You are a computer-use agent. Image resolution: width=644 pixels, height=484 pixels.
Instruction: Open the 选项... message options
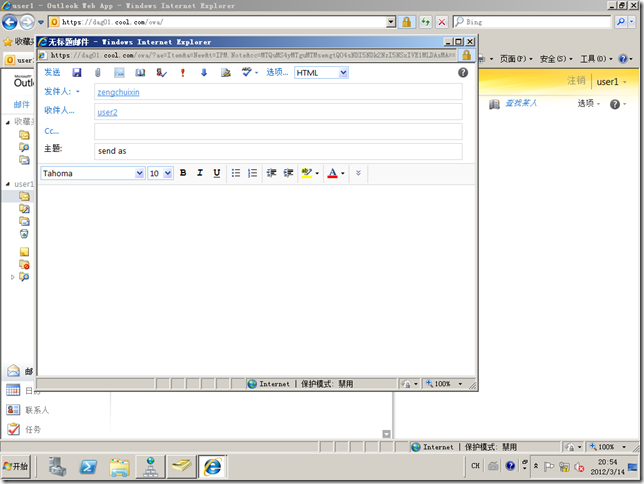(x=277, y=72)
